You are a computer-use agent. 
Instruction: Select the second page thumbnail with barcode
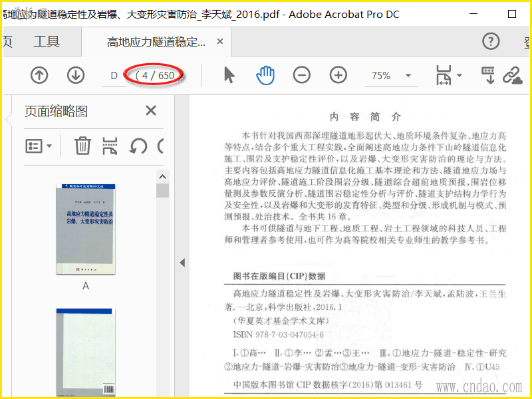86,353
